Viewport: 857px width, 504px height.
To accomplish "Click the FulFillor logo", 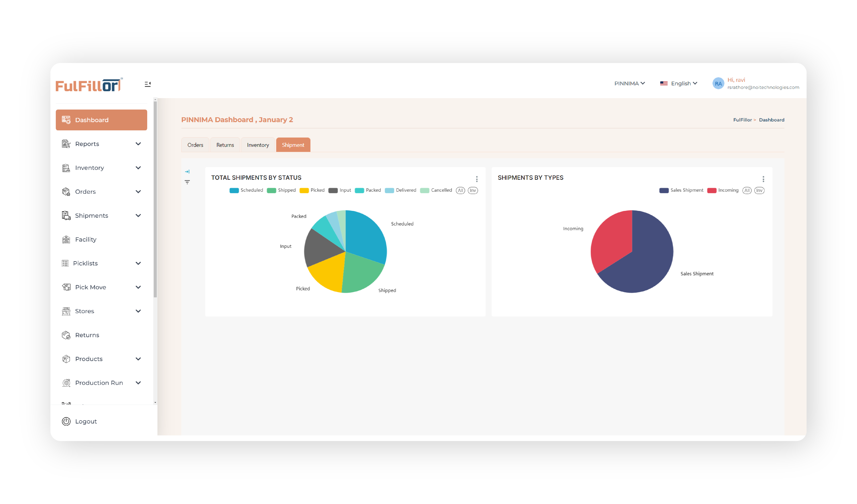I will point(89,85).
